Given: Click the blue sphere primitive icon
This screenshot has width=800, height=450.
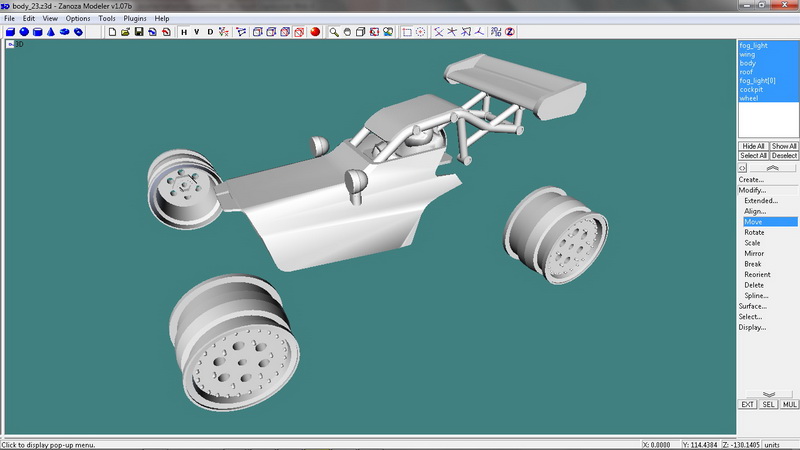Looking at the screenshot, I should 24,32.
